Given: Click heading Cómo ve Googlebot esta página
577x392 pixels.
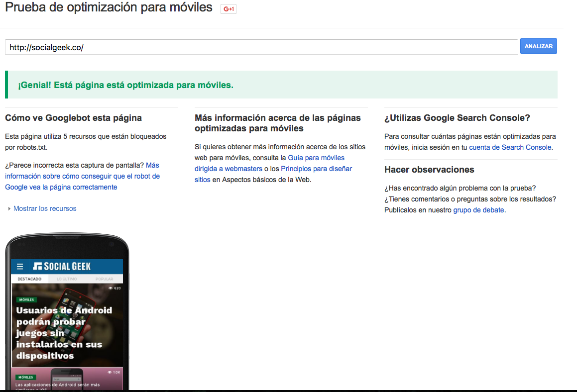Looking at the screenshot, I should tap(73, 118).
